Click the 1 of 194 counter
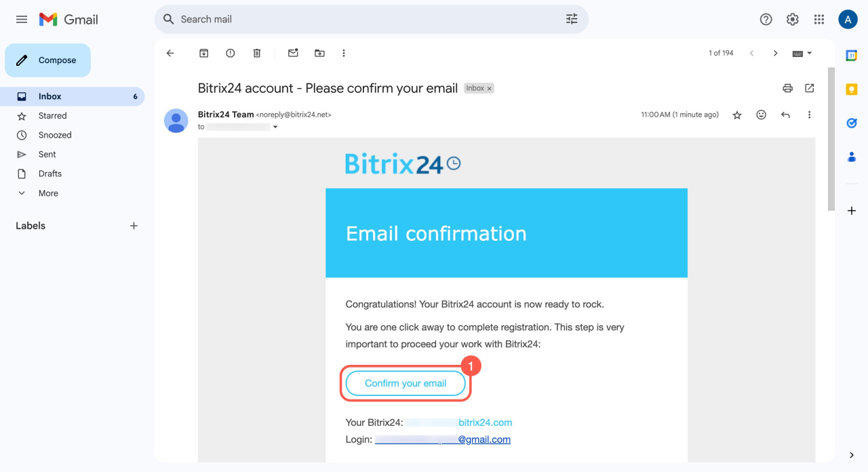This screenshot has height=472, width=868. [721, 53]
